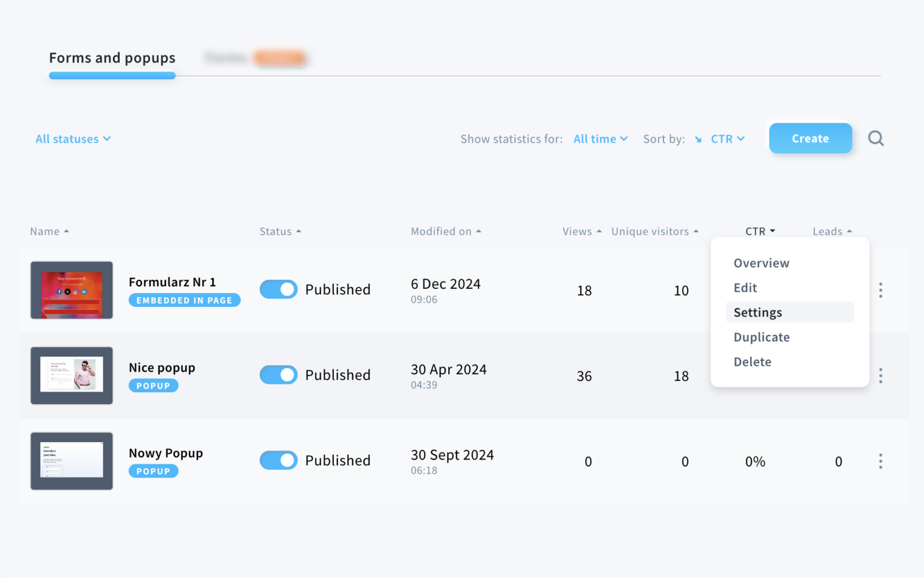Disable the Nowy Popup published switch
Screen dimensions: 924x578
279,460
